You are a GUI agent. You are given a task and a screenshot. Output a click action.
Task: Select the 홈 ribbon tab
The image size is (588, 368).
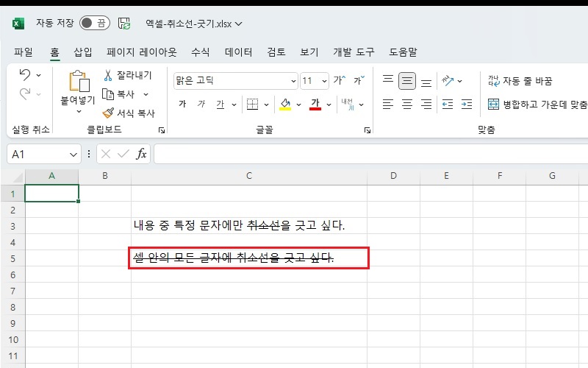click(x=54, y=52)
